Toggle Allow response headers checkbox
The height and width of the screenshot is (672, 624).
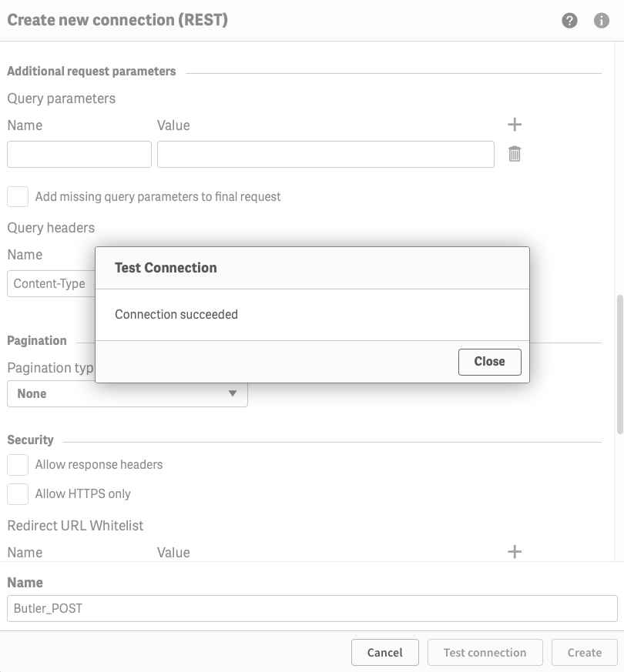pyautogui.click(x=18, y=464)
